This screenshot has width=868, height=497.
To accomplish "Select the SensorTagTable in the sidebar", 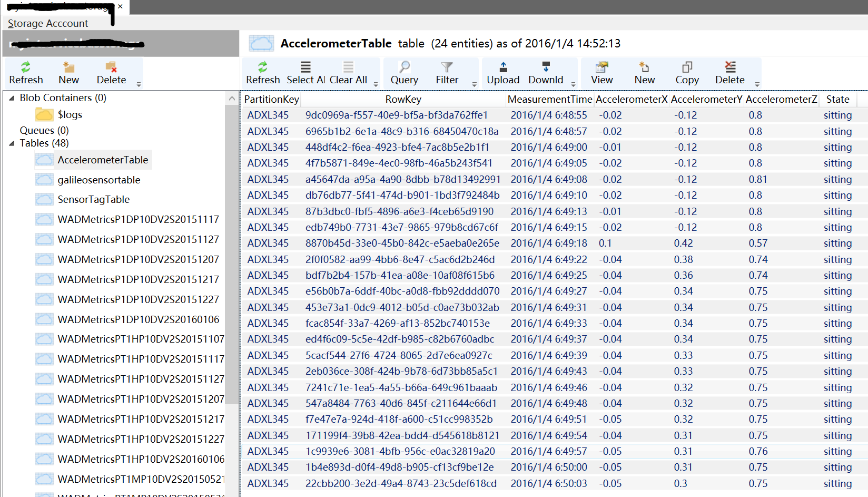I will point(93,199).
